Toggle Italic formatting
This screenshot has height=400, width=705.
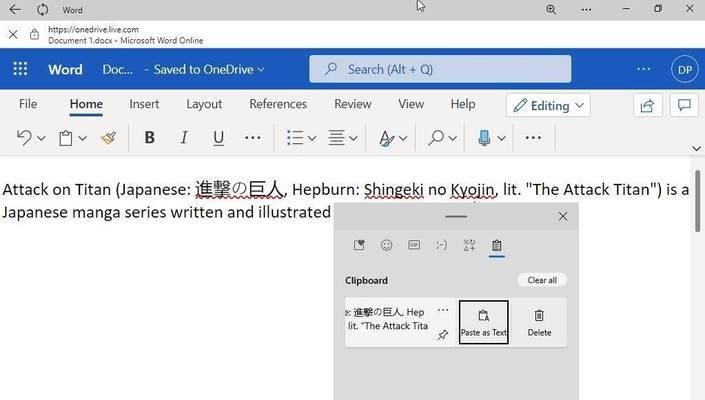click(x=184, y=138)
